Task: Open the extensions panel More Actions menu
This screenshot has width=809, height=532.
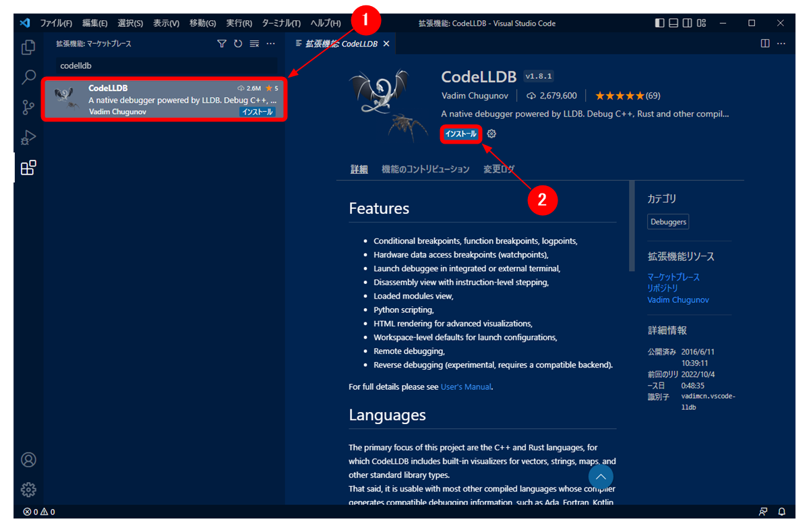Action: coord(270,43)
